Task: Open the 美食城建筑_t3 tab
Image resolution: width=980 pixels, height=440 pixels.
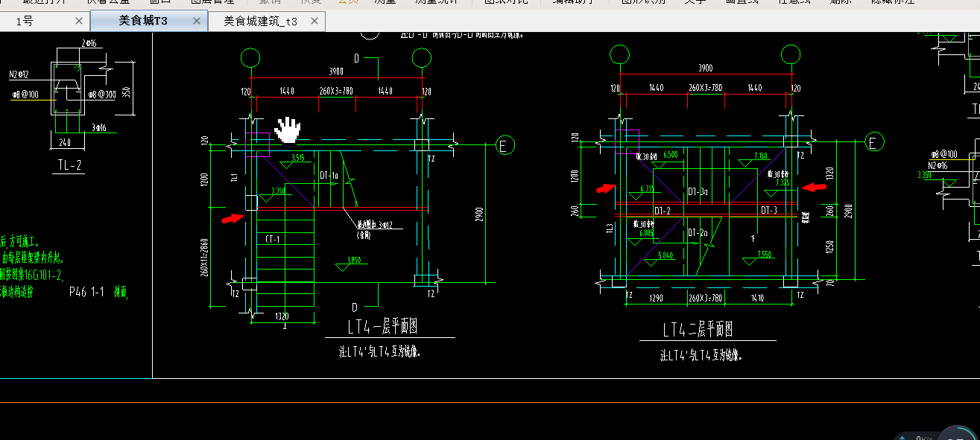Action: [x=260, y=22]
